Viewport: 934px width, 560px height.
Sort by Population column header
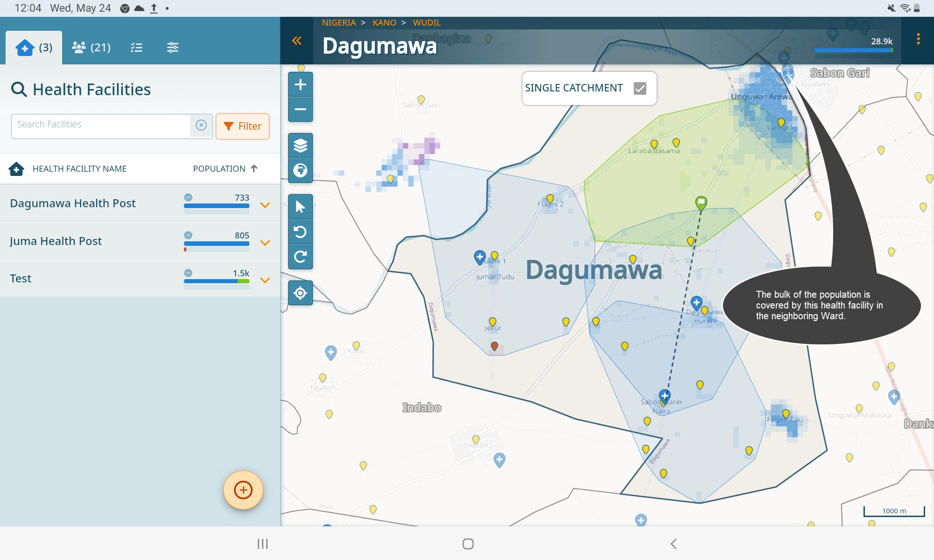click(219, 169)
